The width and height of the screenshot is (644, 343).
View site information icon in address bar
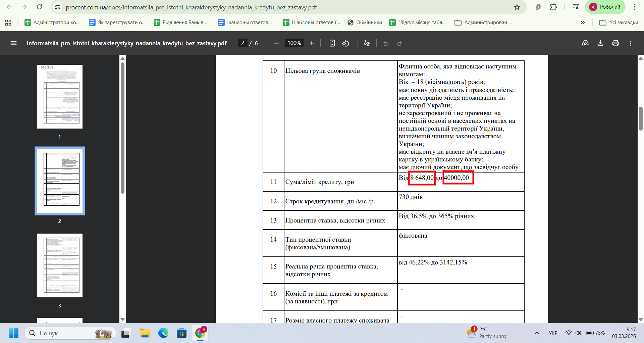[57, 7]
